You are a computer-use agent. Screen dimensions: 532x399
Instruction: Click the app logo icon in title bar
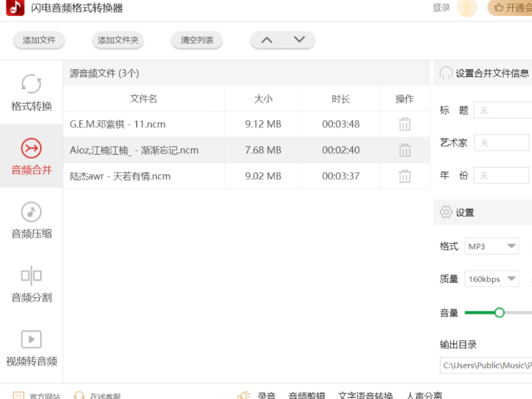pyautogui.click(x=15, y=7)
